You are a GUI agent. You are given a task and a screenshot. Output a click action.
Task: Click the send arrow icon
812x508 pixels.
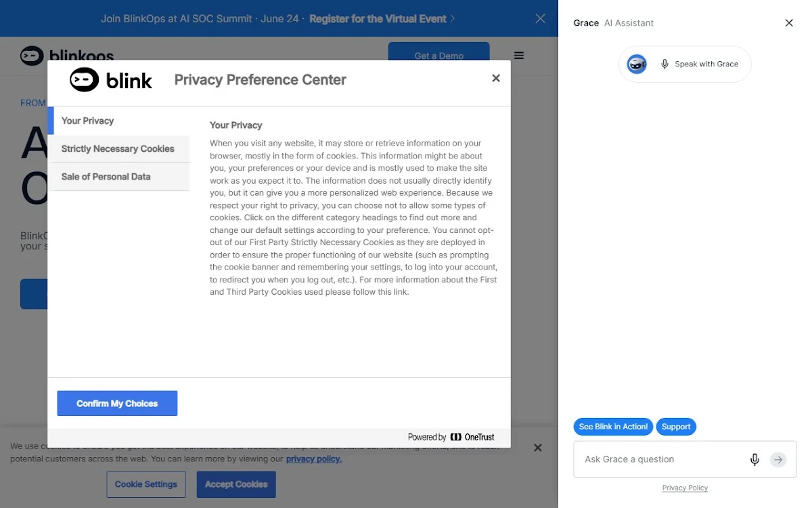pos(778,459)
